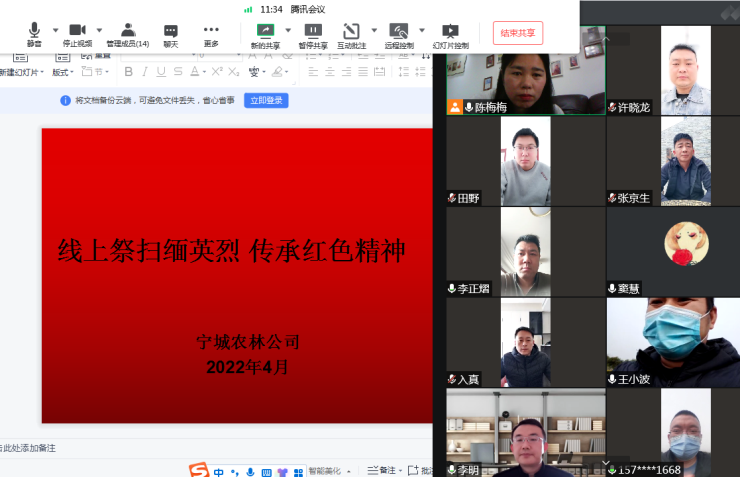This screenshot has height=477, width=740.
Task: Click the More (更多) options icon
Action: (x=211, y=33)
